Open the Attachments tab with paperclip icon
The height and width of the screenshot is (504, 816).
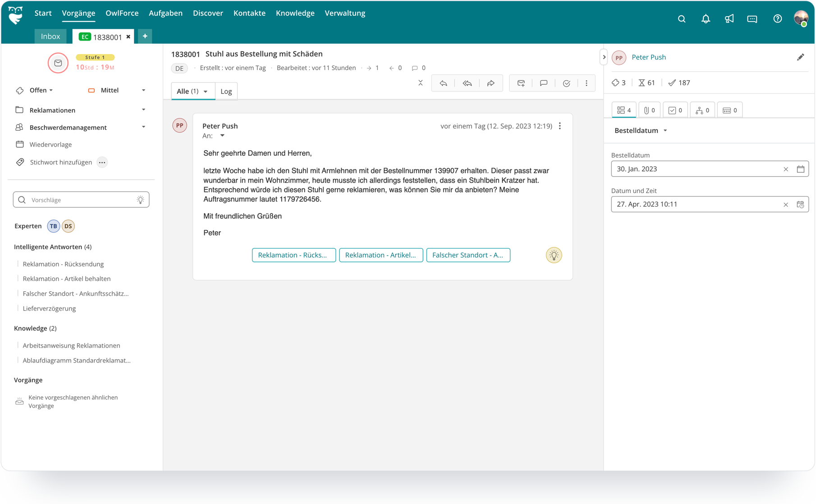tap(649, 110)
